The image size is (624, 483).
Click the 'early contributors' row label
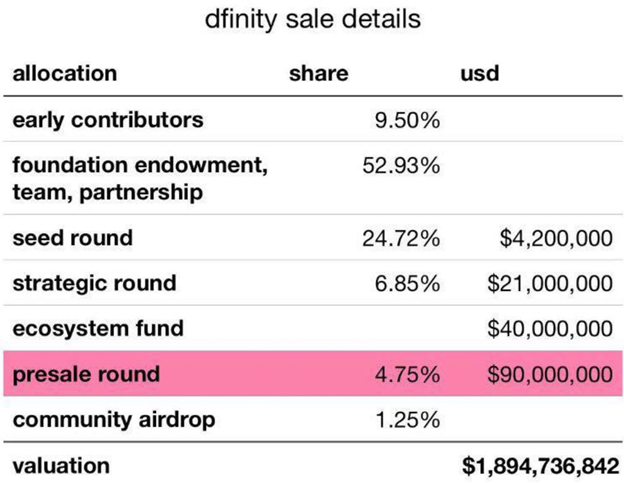tap(108, 120)
